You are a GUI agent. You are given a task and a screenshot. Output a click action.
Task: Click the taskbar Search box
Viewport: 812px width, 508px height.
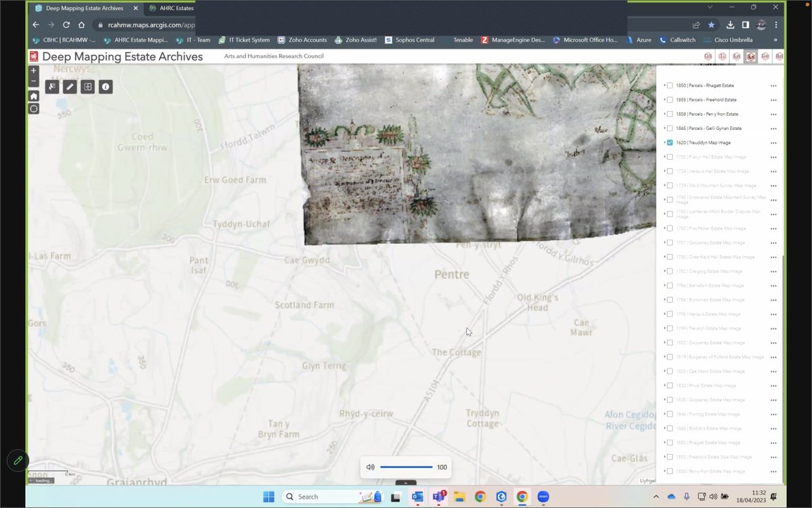pos(332,496)
